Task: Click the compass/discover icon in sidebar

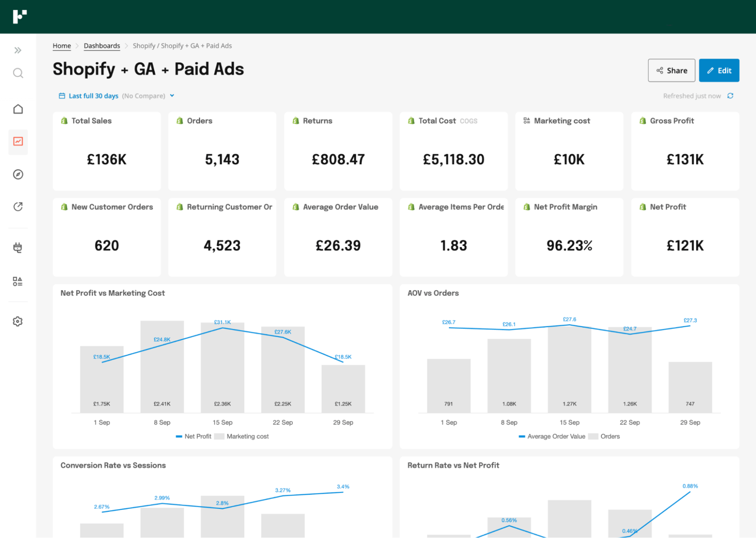Action: (x=18, y=174)
